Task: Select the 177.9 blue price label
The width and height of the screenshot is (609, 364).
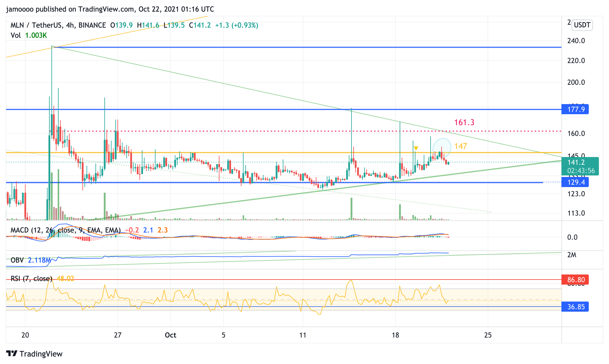Action: 575,109
